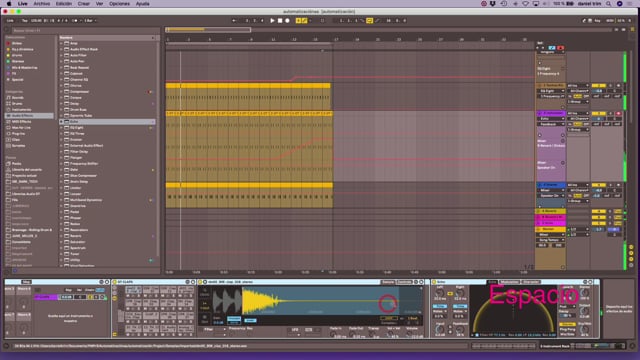Open the Edición menu
Screen dimensions: 640x360
pyautogui.click(x=64, y=4)
